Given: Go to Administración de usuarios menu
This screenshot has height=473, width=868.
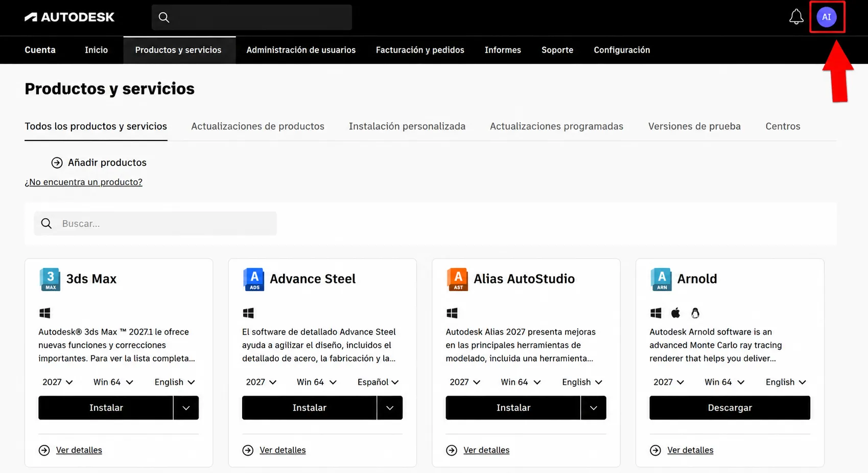Looking at the screenshot, I should click(x=301, y=50).
